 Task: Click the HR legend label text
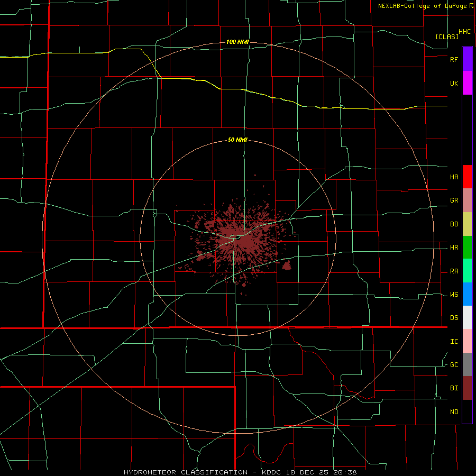coord(454,248)
